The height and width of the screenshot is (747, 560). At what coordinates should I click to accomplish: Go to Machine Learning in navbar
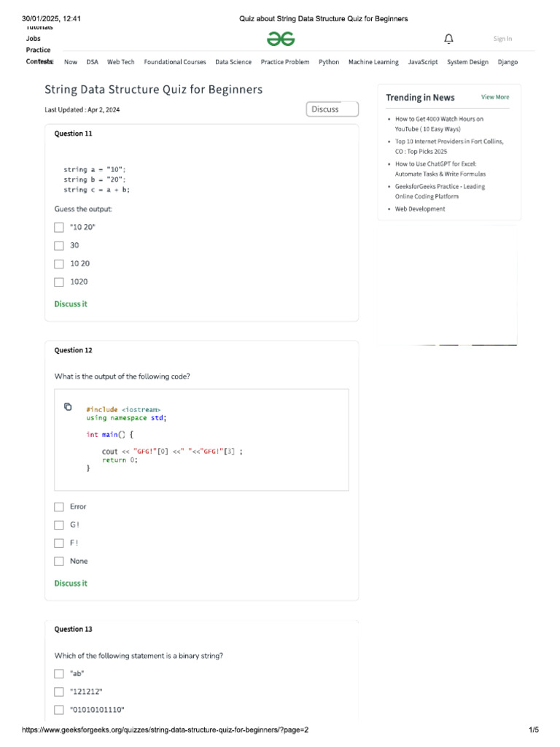(x=373, y=62)
